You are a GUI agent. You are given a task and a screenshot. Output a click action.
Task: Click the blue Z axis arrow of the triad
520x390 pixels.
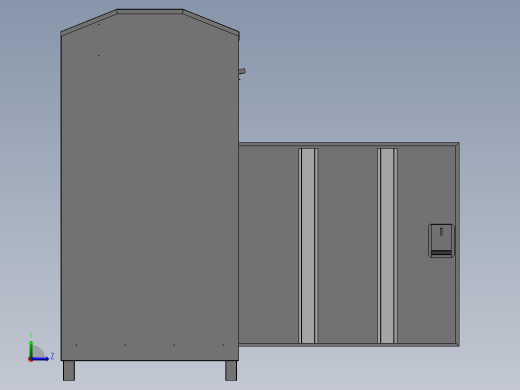point(40,359)
